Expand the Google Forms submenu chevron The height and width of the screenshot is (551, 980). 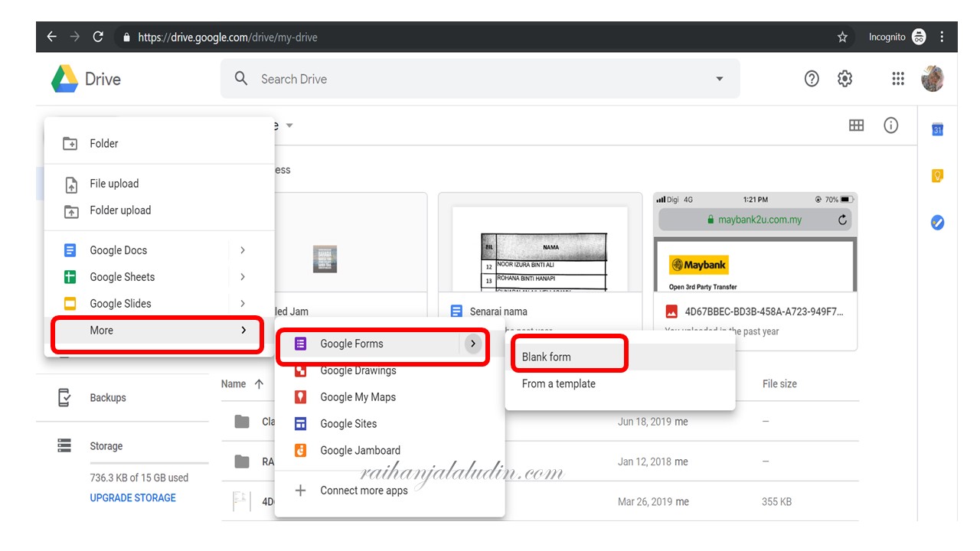tap(473, 344)
